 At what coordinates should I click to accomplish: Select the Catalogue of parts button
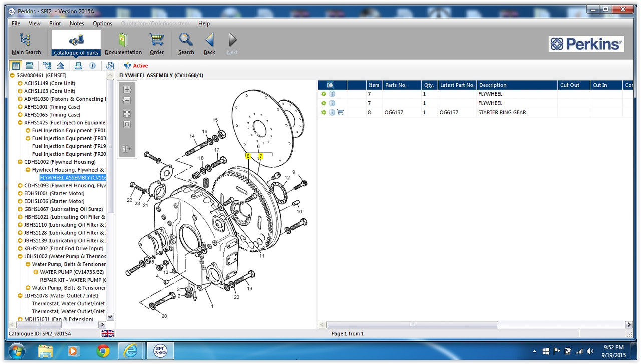click(x=76, y=43)
